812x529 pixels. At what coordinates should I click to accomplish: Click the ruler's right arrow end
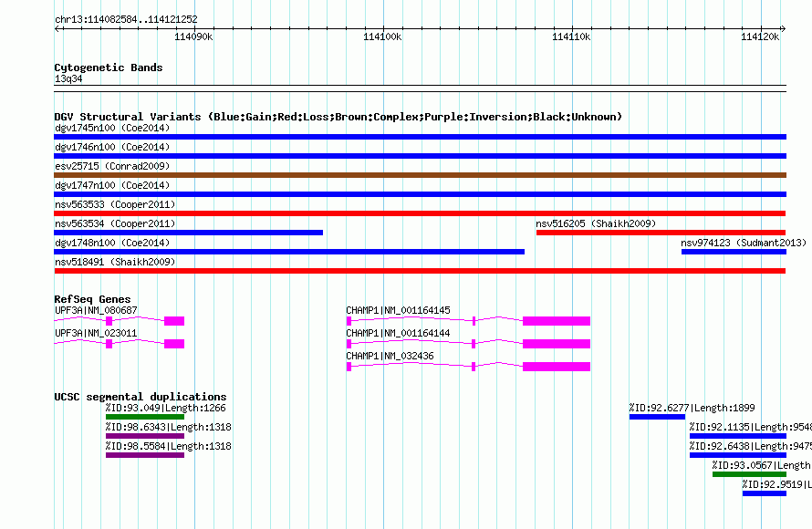tap(784, 28)
